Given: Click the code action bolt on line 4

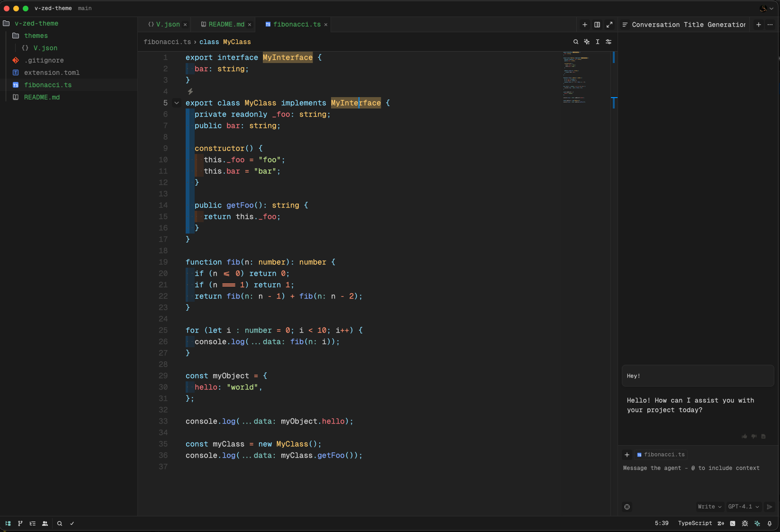Looking at the screenshot, I should click(x=190, y=91).
